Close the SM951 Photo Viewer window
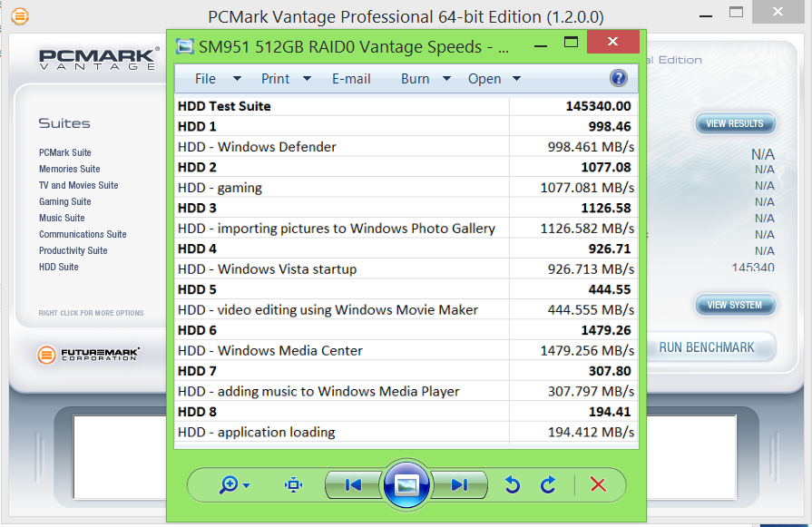812x527 pixels. click(613, 42)
